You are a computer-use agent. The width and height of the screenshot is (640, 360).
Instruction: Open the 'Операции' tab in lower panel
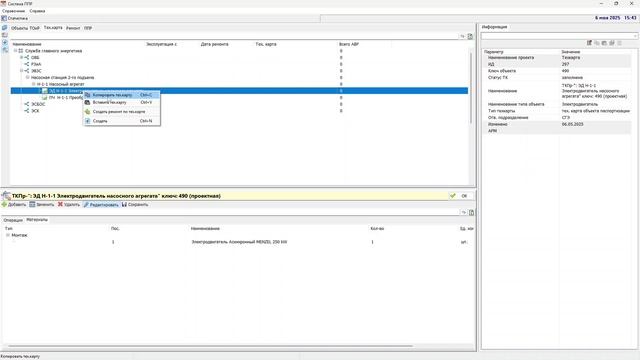(x=13, y=220)
